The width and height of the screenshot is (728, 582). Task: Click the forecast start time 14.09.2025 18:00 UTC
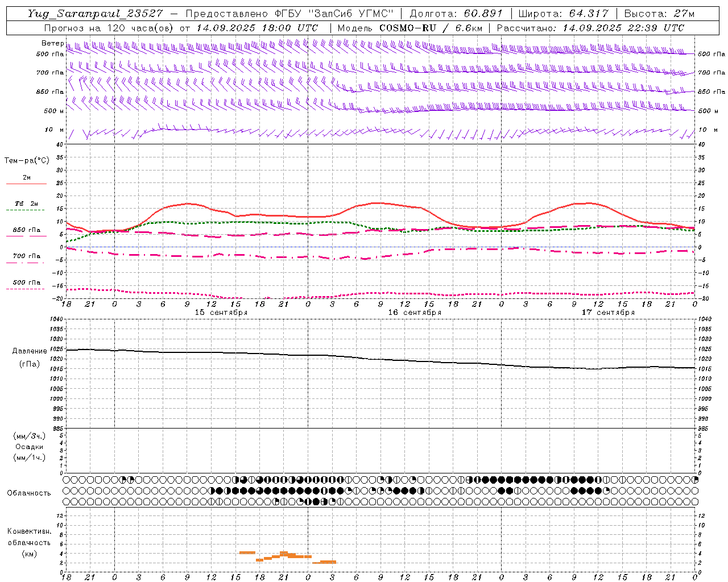pos(257,28)
